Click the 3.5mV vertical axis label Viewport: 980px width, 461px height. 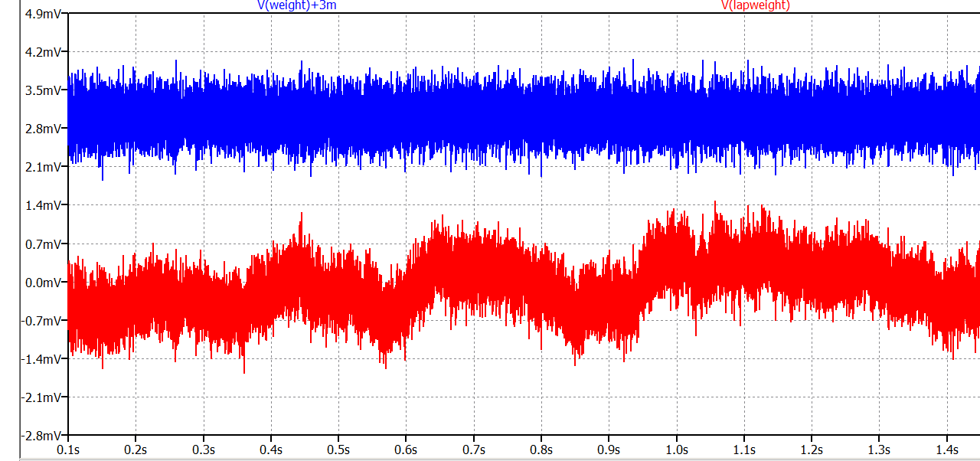pos(43,90)
